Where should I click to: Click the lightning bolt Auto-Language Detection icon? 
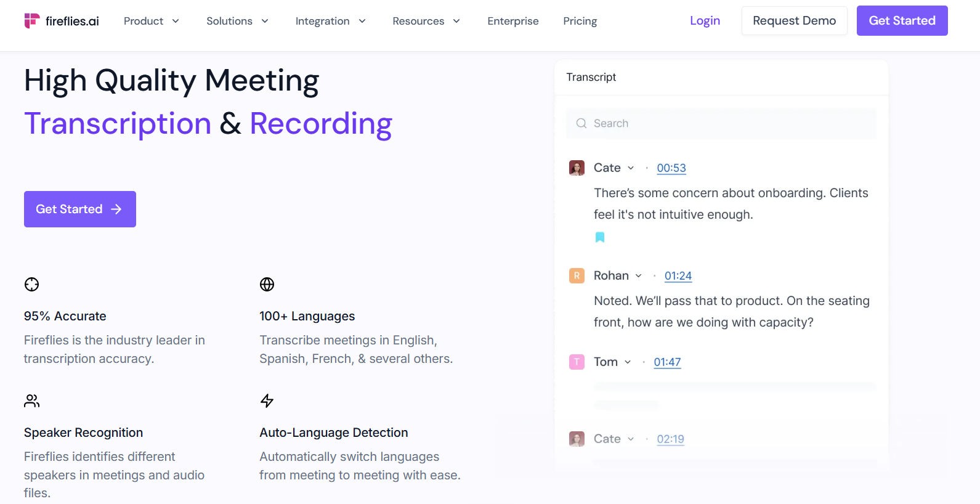(x=267, y=400)
